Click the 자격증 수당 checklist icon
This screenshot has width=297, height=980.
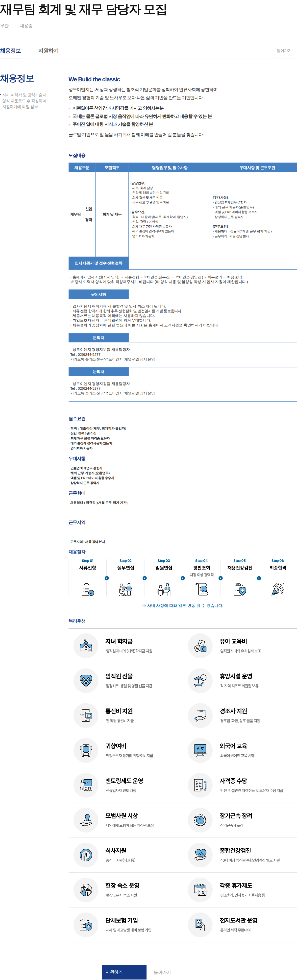pos(200,785)
